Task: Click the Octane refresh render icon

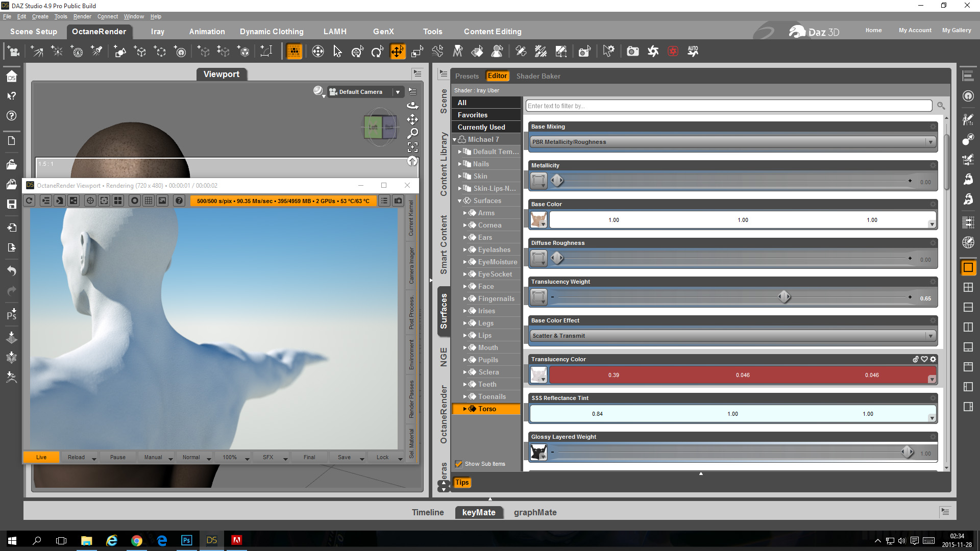Action: [x=29, y=201]
